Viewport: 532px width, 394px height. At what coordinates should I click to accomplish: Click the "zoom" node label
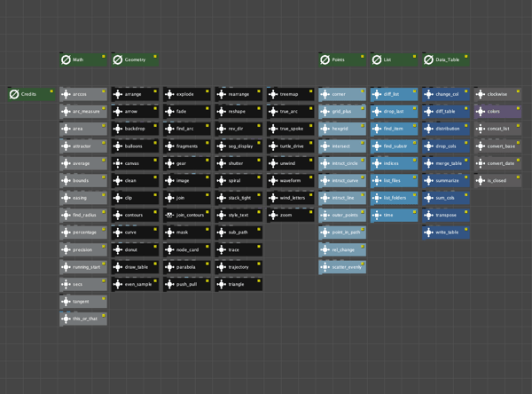(x=286, y=215)
